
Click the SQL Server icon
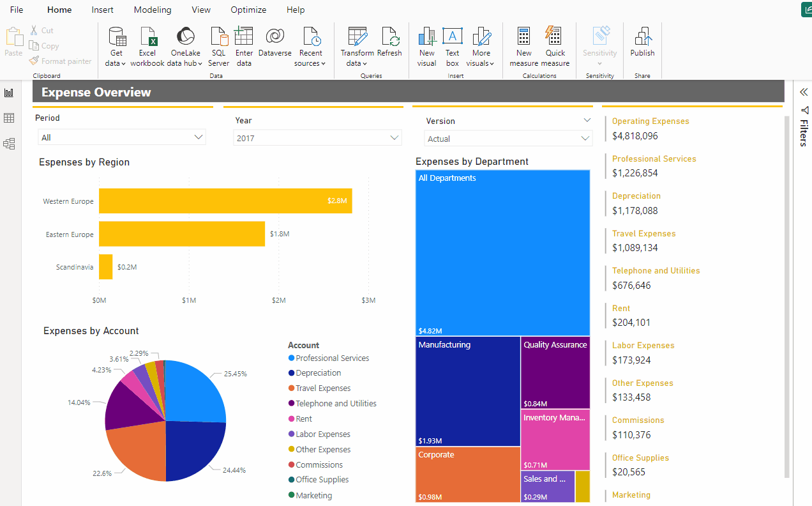pos(218,38)
